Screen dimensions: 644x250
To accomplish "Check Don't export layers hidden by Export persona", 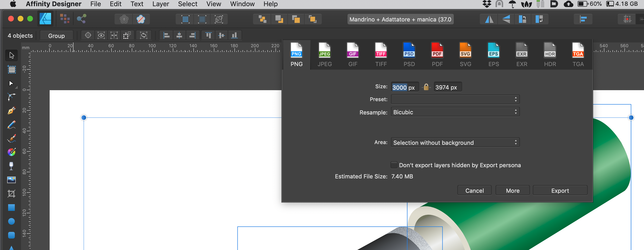I will pyautogui.click(x=394, y=165).
